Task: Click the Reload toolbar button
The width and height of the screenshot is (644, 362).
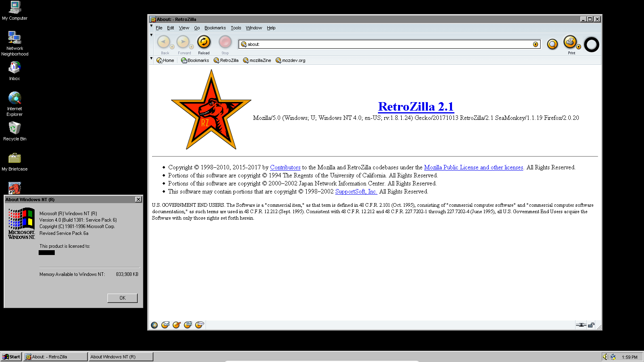Action: pos(204,44)
